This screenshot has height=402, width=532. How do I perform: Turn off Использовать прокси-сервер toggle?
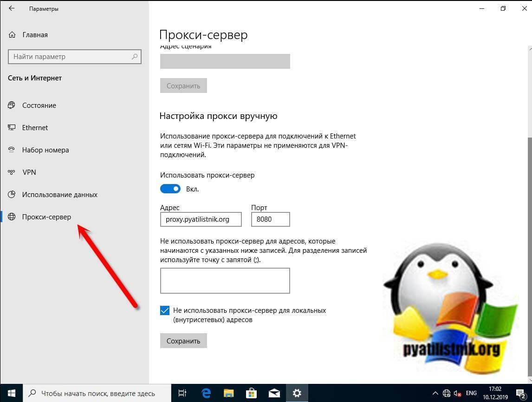[x=170, y=189]
